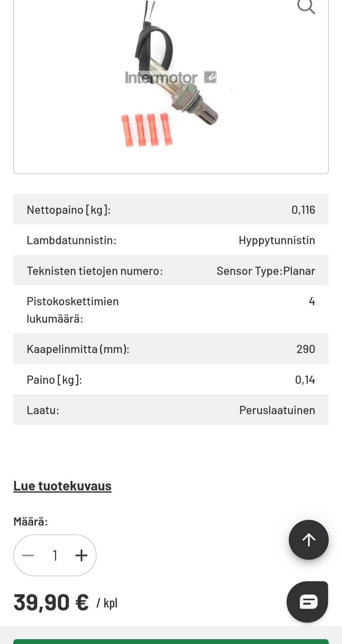Screen dimensions: 342x644
Task: Tap the 'Paino [kg]' specification row
Action: [171, 379]
